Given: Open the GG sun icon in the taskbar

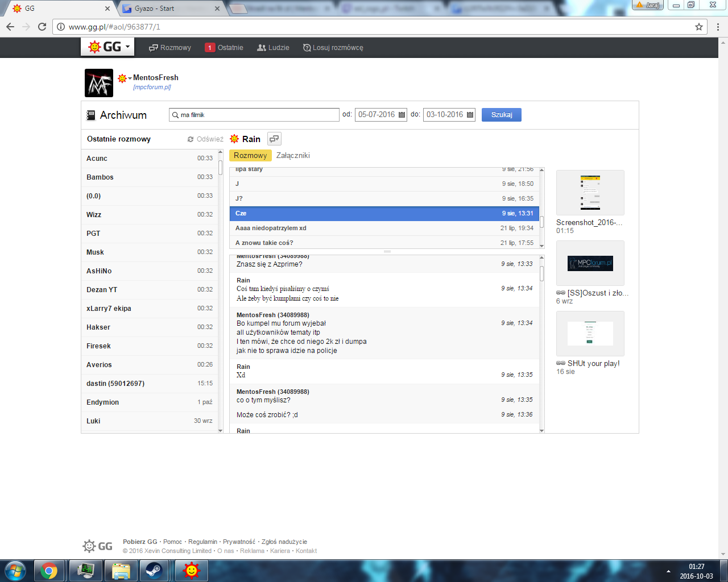Looking at the screenshot, I should tap(192, 571).
